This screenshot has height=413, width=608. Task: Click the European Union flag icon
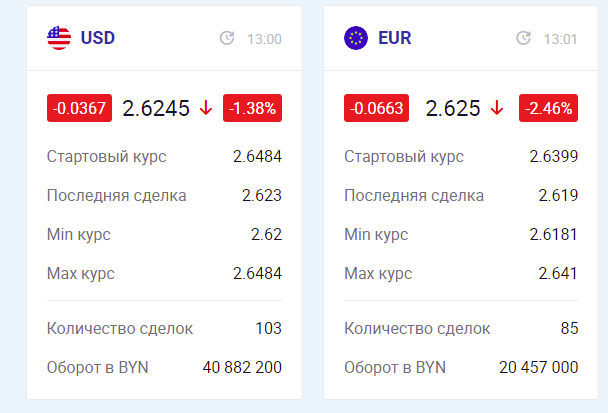[356, 38]
